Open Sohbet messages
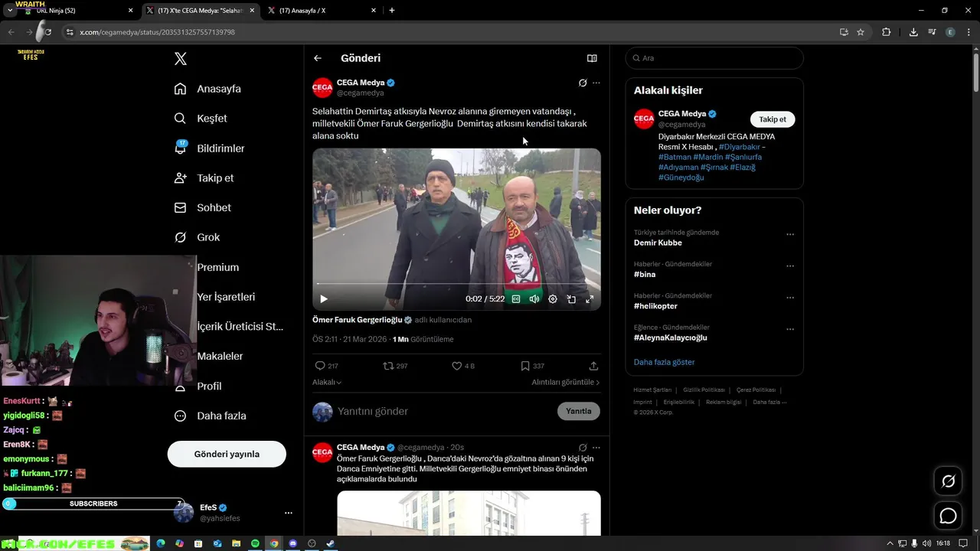 coord(202,207)
